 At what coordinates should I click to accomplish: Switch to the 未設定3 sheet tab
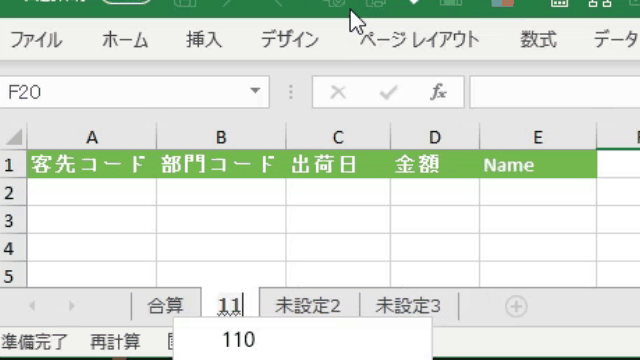pos(409,306)
